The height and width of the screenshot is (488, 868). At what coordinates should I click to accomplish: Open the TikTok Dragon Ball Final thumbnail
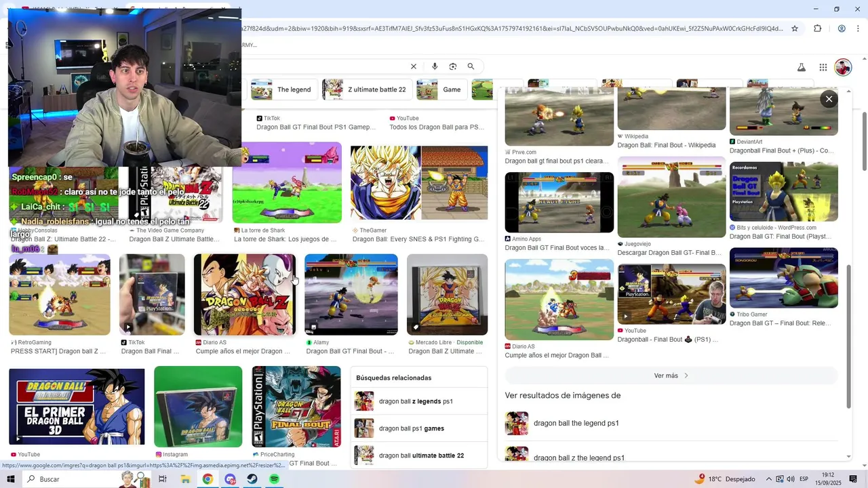pos(152,295)
